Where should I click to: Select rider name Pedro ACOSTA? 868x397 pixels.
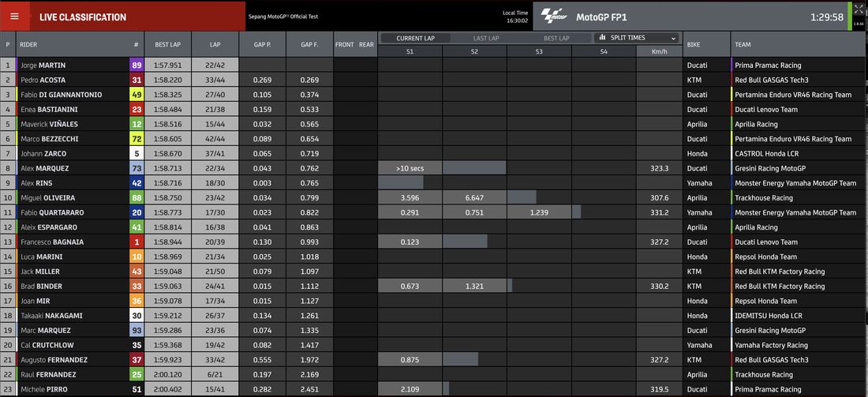43,80
